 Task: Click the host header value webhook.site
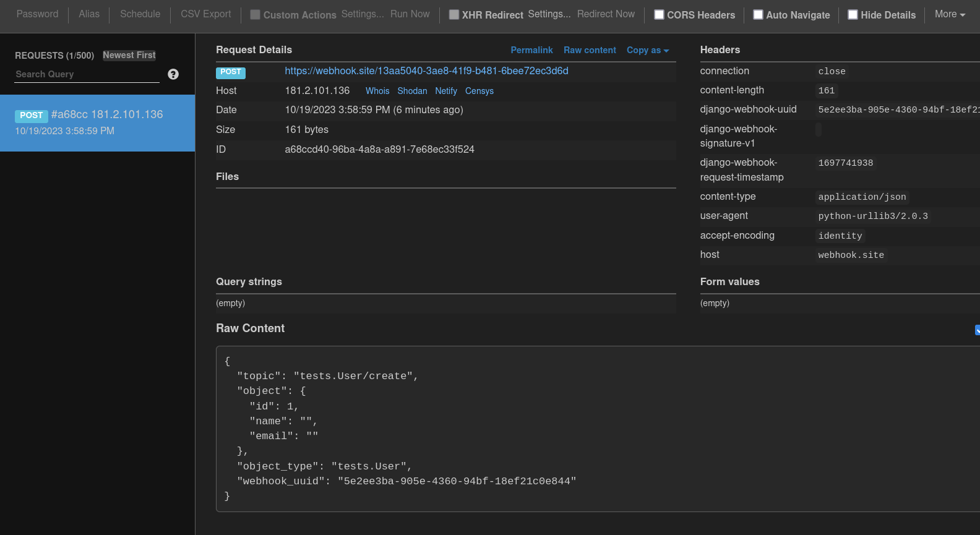[851, 255]
